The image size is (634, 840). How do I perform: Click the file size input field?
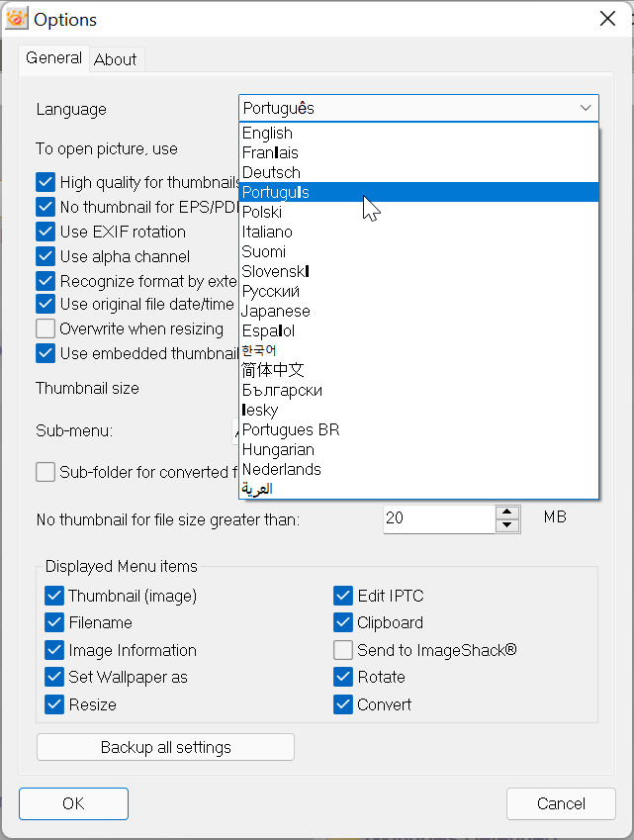click(437, 518)
